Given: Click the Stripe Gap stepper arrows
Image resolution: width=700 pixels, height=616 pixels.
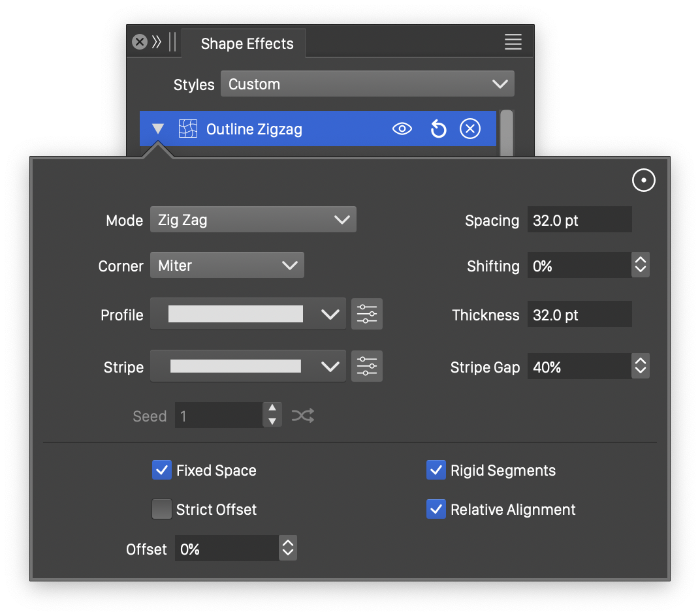Looking at the screenshot, I should point(641,367).
